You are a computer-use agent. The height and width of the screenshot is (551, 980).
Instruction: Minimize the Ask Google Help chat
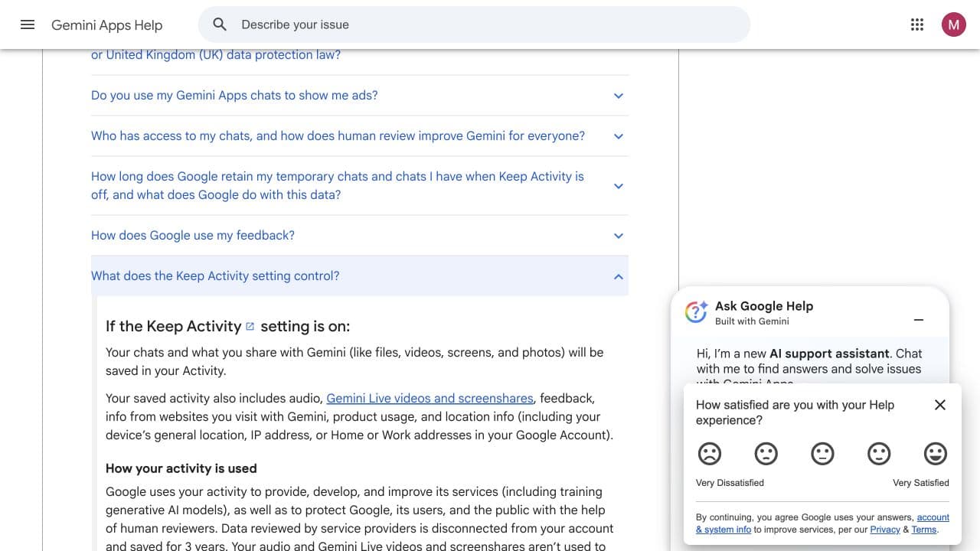[919, 320]
